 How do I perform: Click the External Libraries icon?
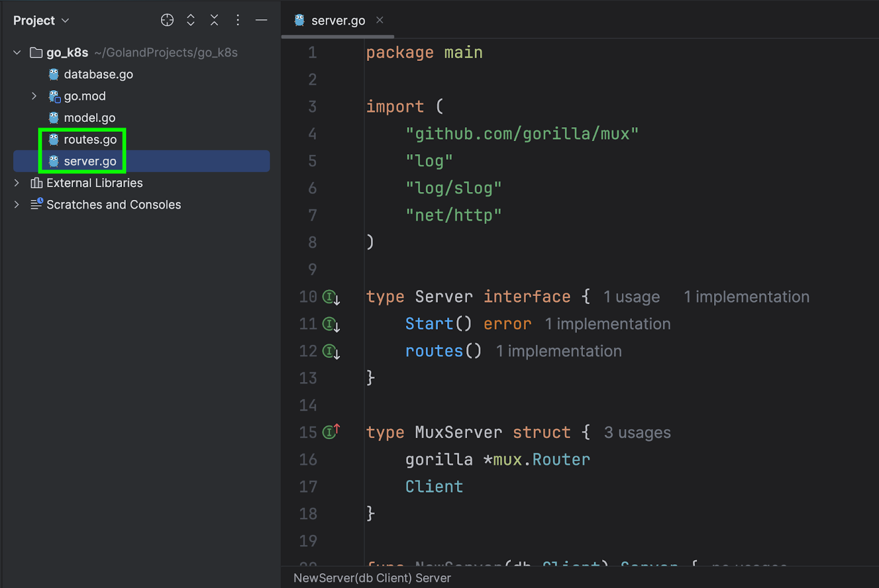[x=36, y=183]
